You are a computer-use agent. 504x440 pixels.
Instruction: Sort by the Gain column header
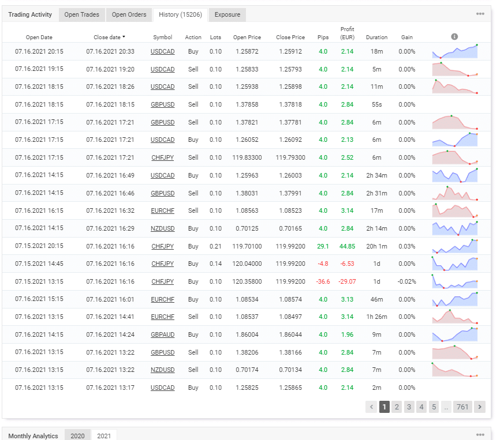tap(407, 37)
